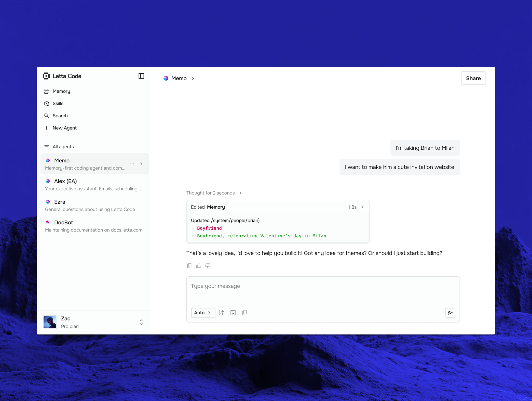Expand the Edited Memory diff details
The height and width of the screenshot is (401, 532).
pyautogui.click(x=363, y=207)
